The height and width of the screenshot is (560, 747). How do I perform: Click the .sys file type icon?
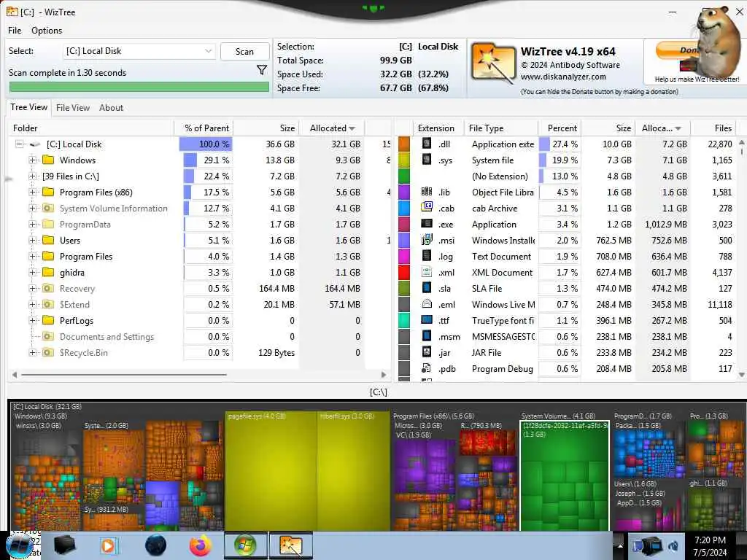pos(427,160)
